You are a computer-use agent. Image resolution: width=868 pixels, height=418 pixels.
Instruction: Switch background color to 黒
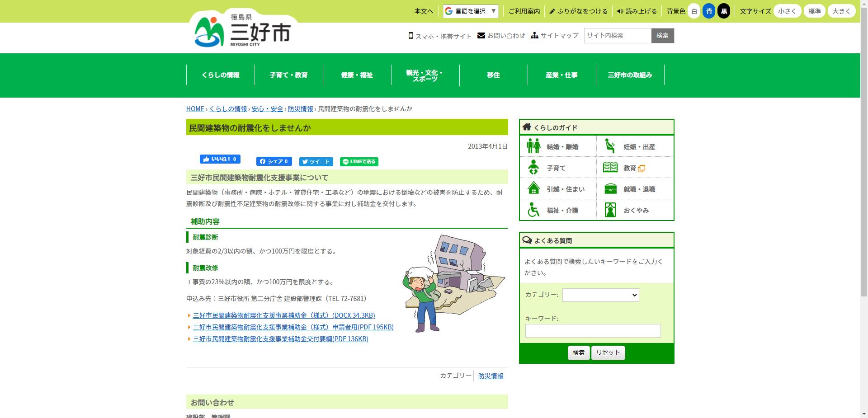(724, 11)
